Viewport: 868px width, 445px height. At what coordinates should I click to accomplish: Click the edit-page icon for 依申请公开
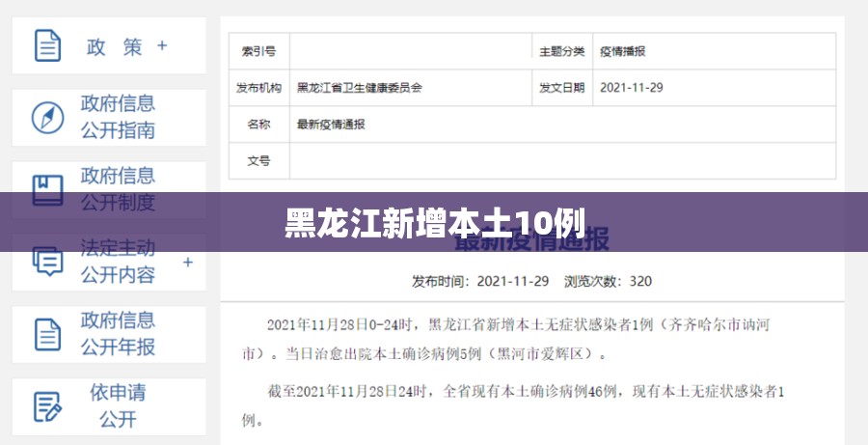click(47, 406)
